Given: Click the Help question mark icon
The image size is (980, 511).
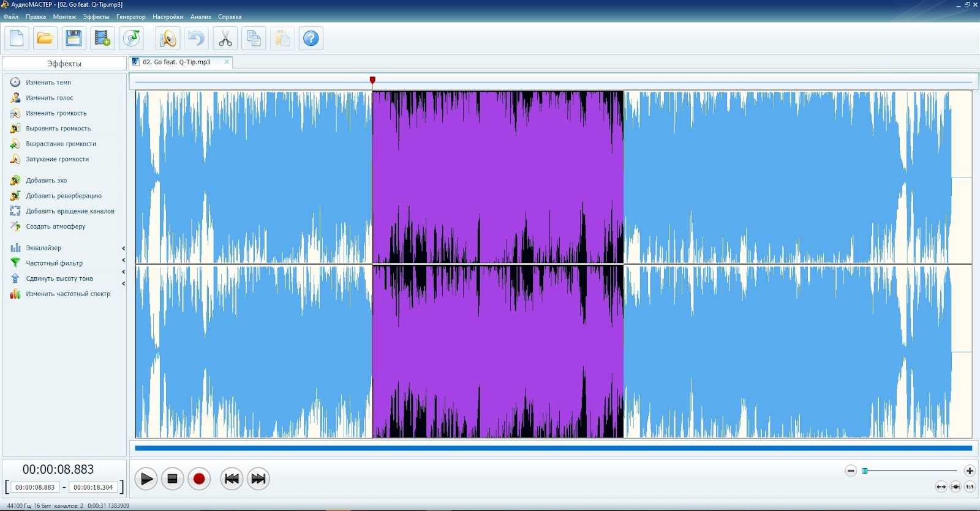Looking at the screenshot, I should pos(311,39).
